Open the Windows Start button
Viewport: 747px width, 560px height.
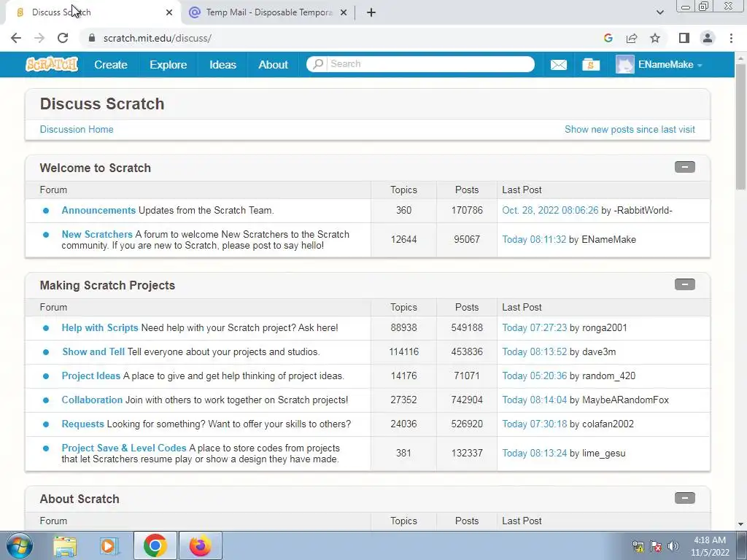[19, 545]
